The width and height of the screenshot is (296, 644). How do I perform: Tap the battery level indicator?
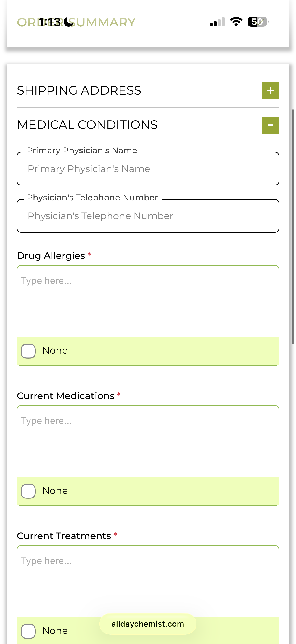258,22
